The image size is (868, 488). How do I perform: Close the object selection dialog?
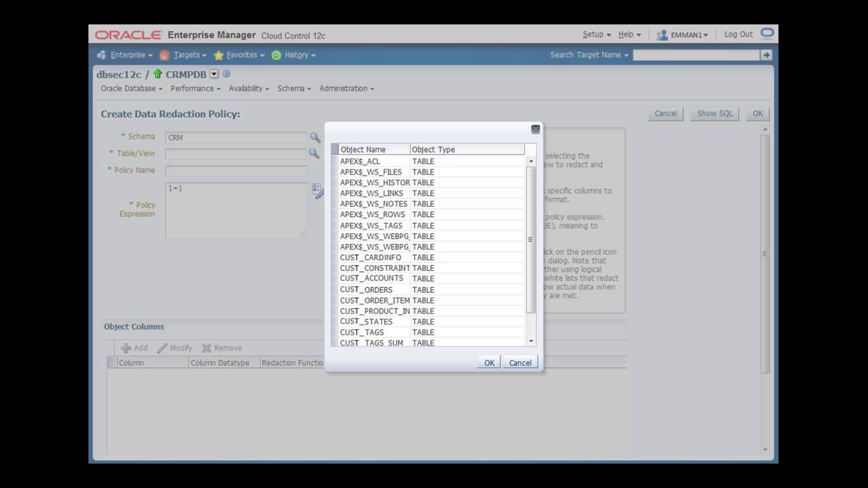[x=536, y=129]
